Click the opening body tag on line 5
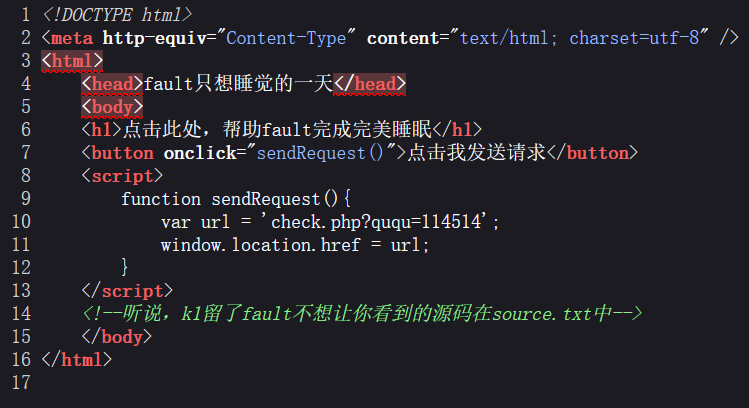The image size is (749, 408). [112, 107]
